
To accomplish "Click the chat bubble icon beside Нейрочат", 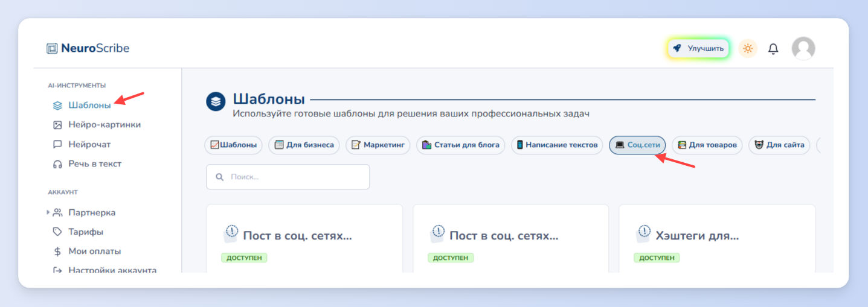I will point(57,145).
